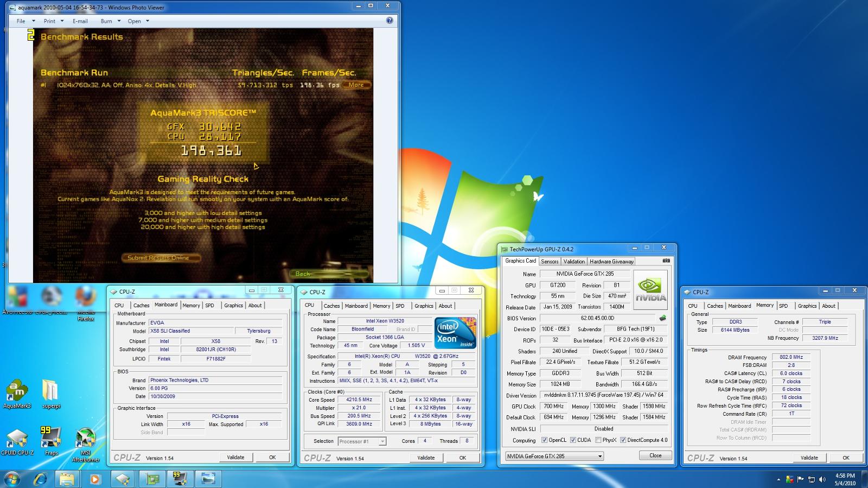The height and width of the screenshot is (488, 868).
Task: Click E-mail in Photo Viewer toolbar
Action: [x=80, y=21]
